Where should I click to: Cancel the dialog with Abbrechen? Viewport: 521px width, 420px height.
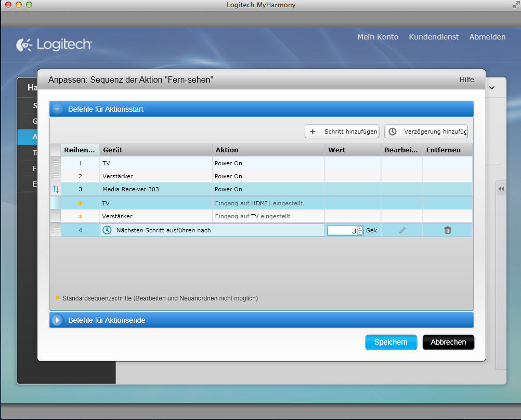(448, 342)
